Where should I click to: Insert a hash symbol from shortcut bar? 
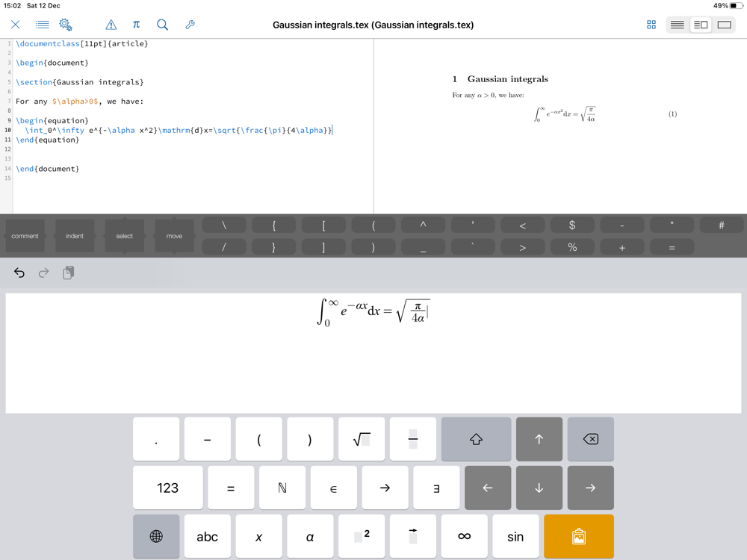(722, 225)
